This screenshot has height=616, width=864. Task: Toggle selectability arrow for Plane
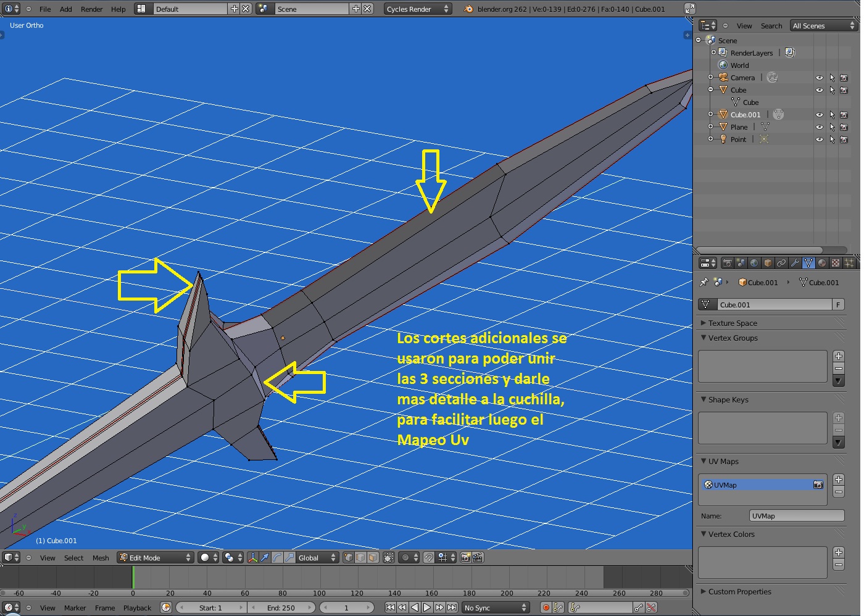[832, 127]
